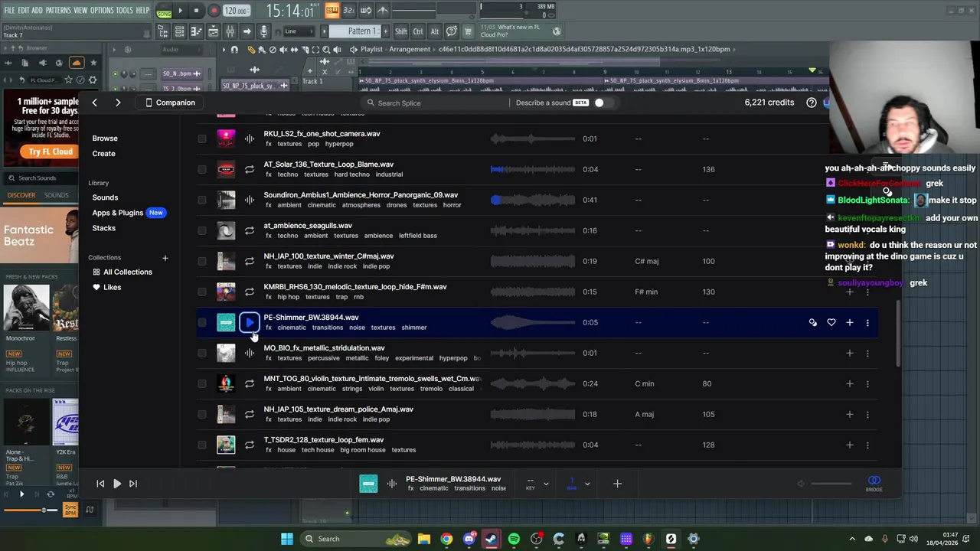Click Try FL Cloud button

tap(51, 152)
